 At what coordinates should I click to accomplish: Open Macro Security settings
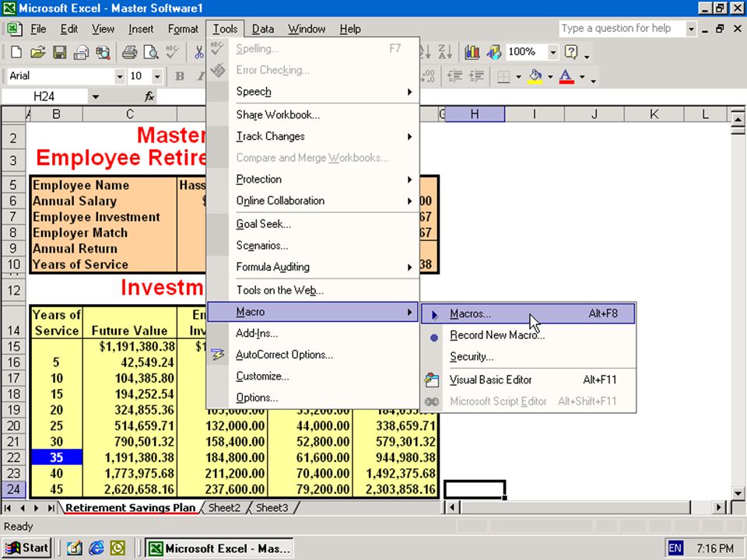coord(528,357)
